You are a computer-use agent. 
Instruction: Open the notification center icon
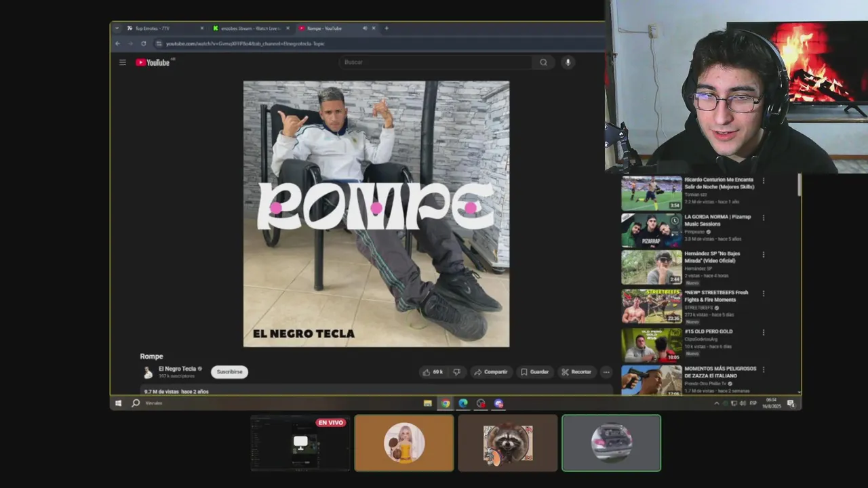click(791, 403)
